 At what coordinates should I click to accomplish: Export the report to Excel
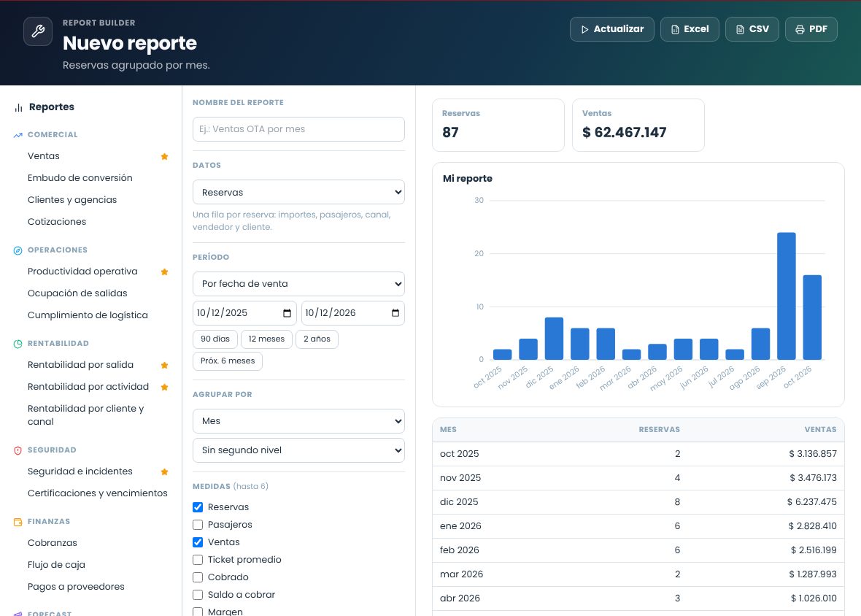[x=690, y=29]
